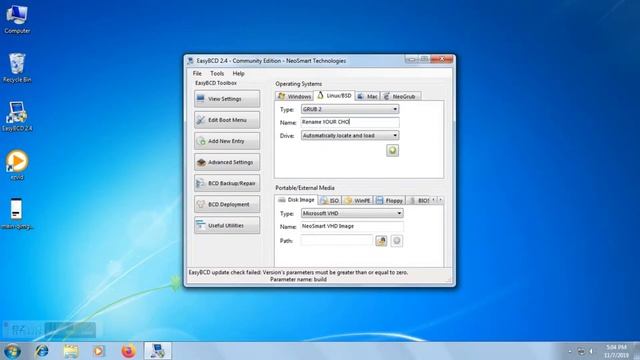Switch to the BIOS tab
The width and height of the screenshot is (640, 360).
[419, 200]
